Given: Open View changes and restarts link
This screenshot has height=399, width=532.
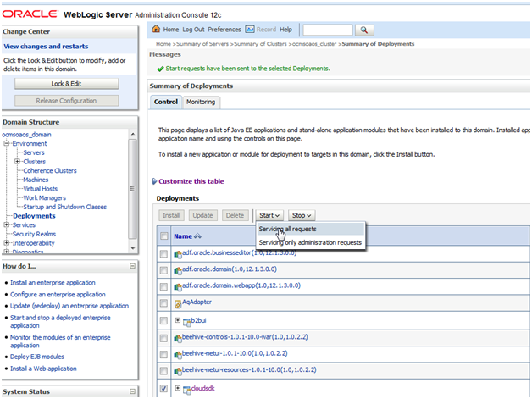Looking at the screenshot, I should (46, 47).
